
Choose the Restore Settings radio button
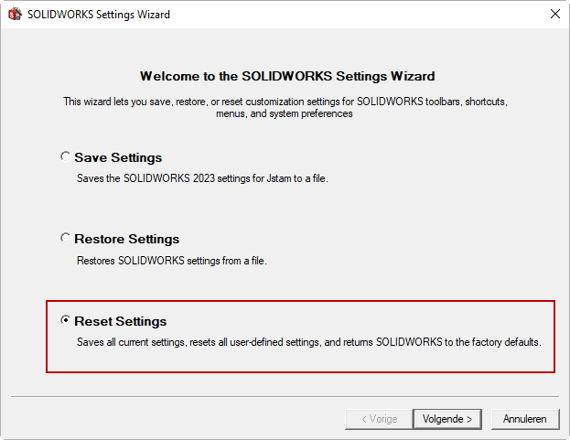tap(65, 238)
